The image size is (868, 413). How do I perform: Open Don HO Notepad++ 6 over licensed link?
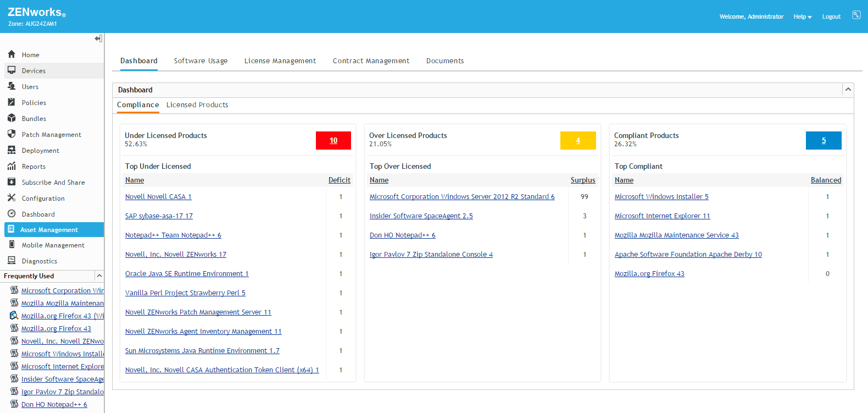pos(403,235)
